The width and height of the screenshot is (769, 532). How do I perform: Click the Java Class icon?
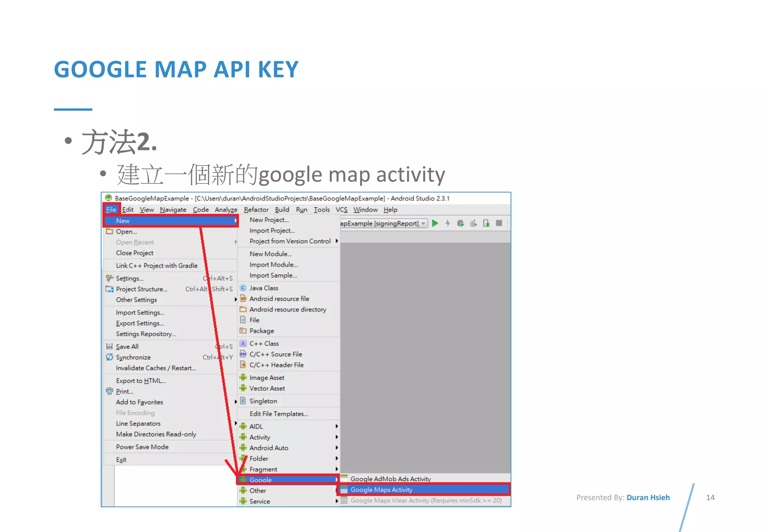click(x=243, y=288)
